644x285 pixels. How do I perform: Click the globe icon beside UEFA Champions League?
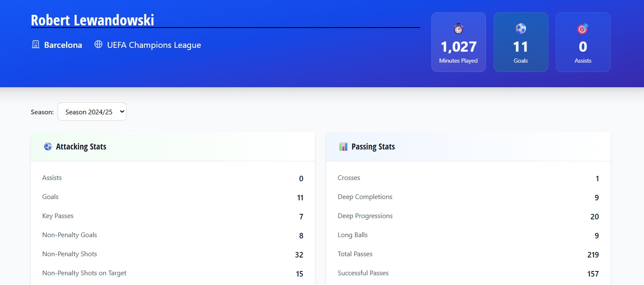pyautogui.click(x=99, y=44)
